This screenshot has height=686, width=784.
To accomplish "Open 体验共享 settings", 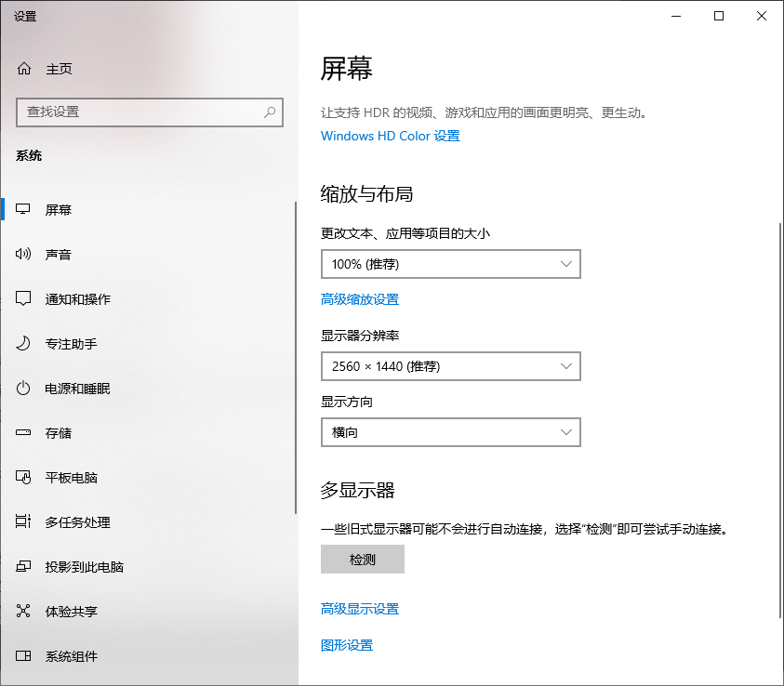I will click(71, 611).
